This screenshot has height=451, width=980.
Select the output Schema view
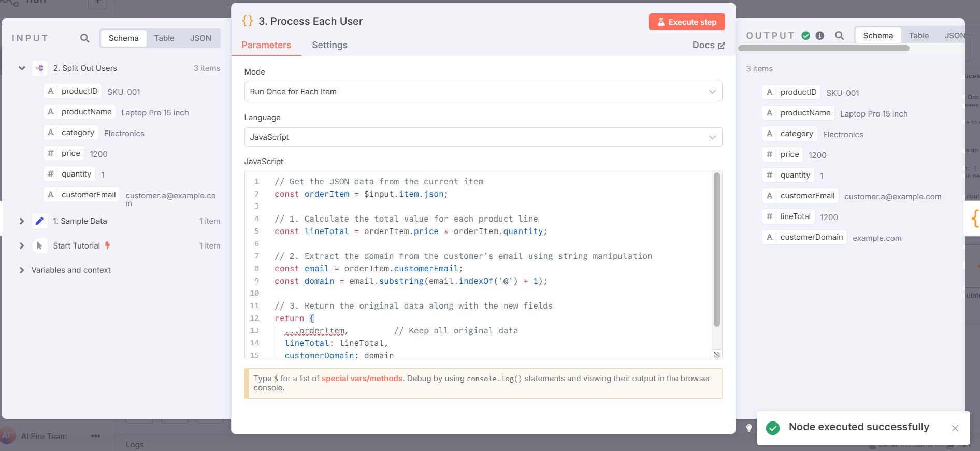coord(878,36)
